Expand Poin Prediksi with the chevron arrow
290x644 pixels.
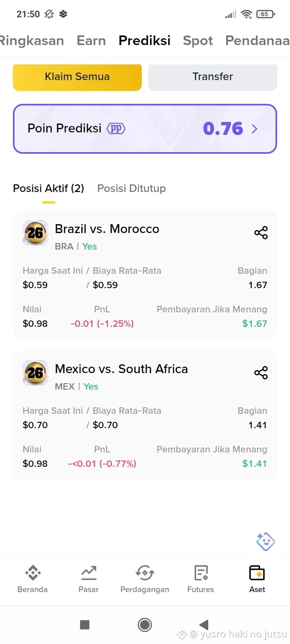(x=255, y=129)
